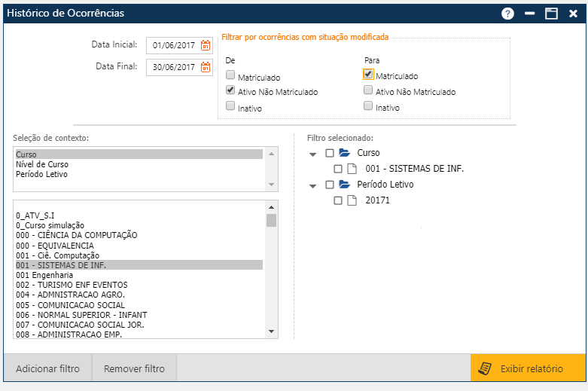Click the document icon beside 20171

pyautogui.click(x=352, y=200)
